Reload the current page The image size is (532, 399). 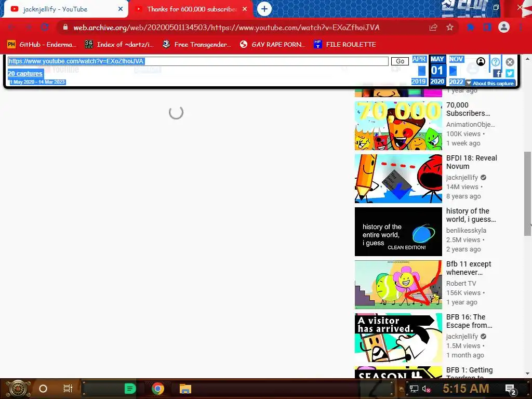[x=45, y=28]
